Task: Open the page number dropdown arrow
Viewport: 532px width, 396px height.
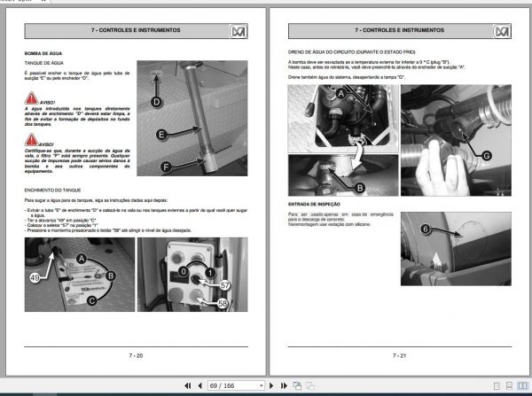Action: pyautogui.click(x=262, y=386)
